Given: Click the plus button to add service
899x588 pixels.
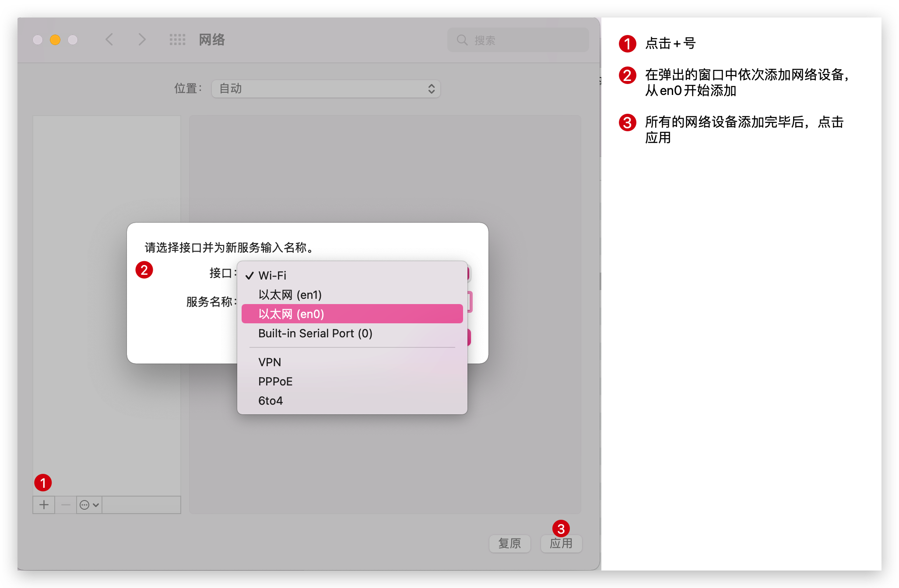Looking at the screenshot, I should pos(44,505).
